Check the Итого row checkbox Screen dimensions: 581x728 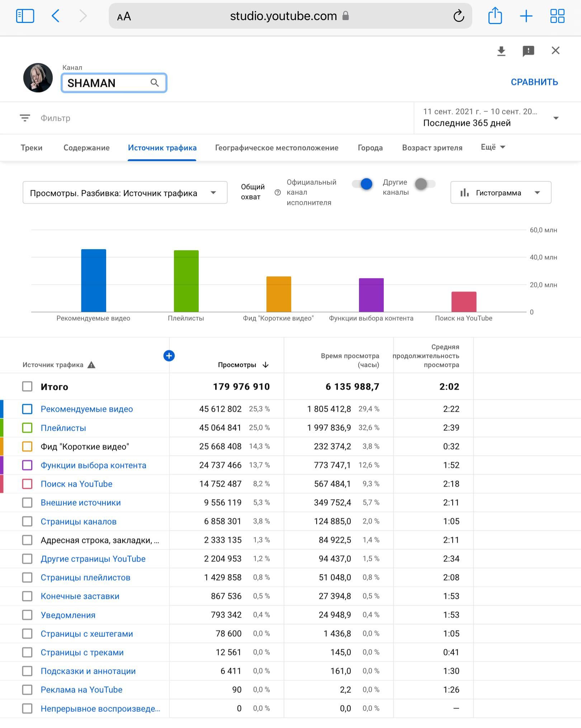tap(27, 387)
